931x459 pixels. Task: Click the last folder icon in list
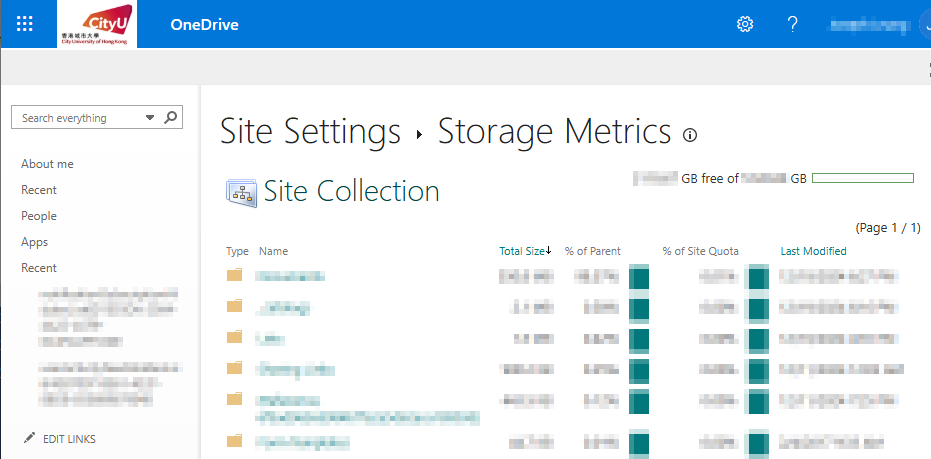tap(235, 440)
